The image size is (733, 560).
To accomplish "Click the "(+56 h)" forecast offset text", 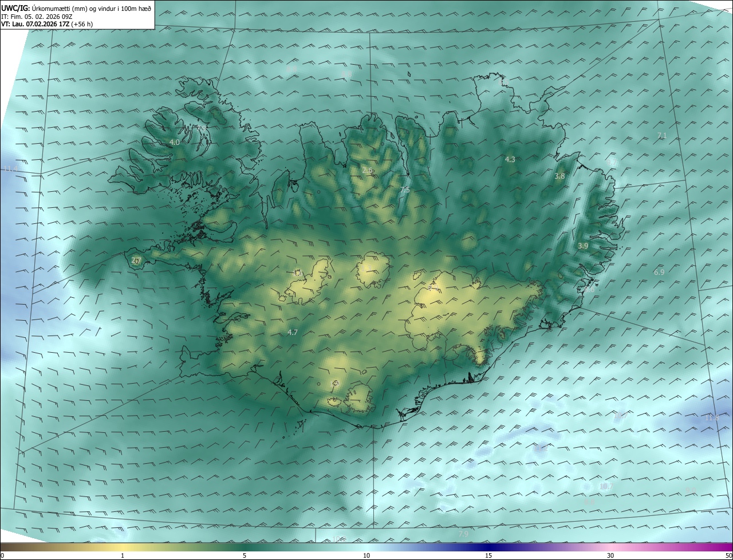I will point(82,23).
